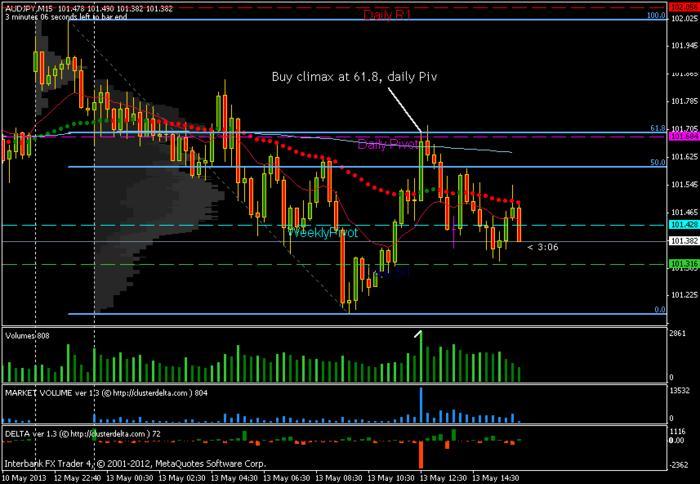This screenshot has height=484, width=700.
Task: Click the magenta 101.684 price tag
Action: coord(683,136)
